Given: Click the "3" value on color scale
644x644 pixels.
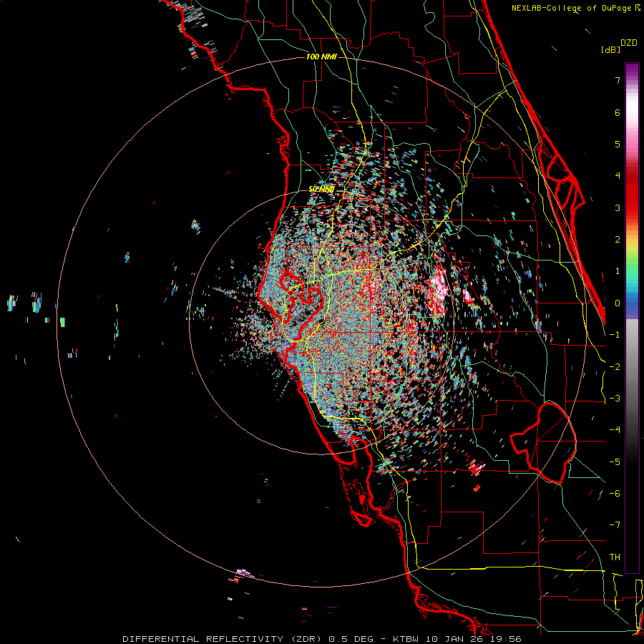Looking at the screenshot, I should pos(618,208).
